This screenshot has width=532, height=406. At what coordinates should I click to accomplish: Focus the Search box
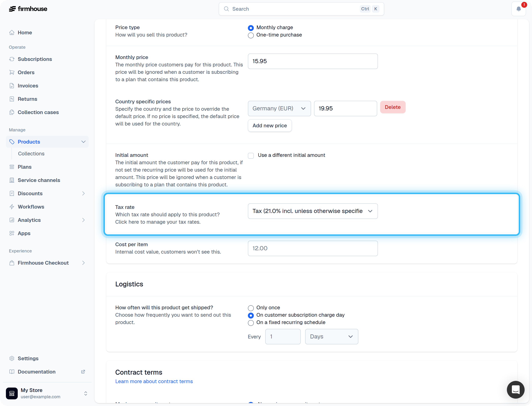[301, 9]
